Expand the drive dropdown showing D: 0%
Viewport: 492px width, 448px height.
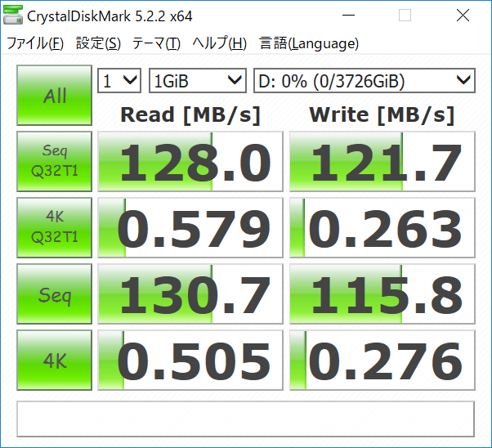pos(365,81)
